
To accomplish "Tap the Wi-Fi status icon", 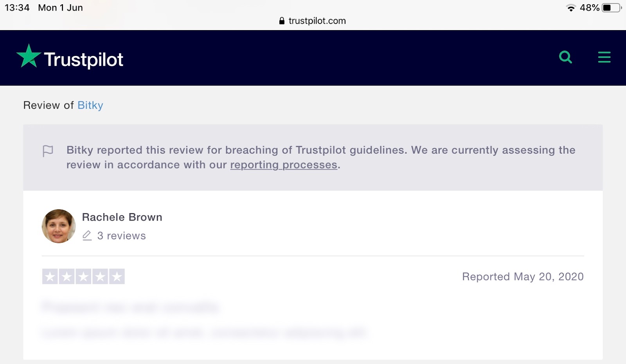I will 571,8.
